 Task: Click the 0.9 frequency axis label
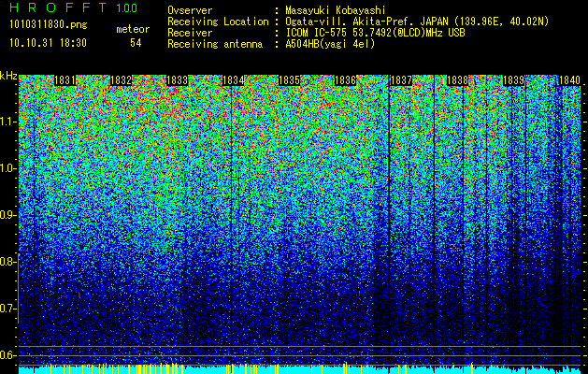tap(7, 215)
